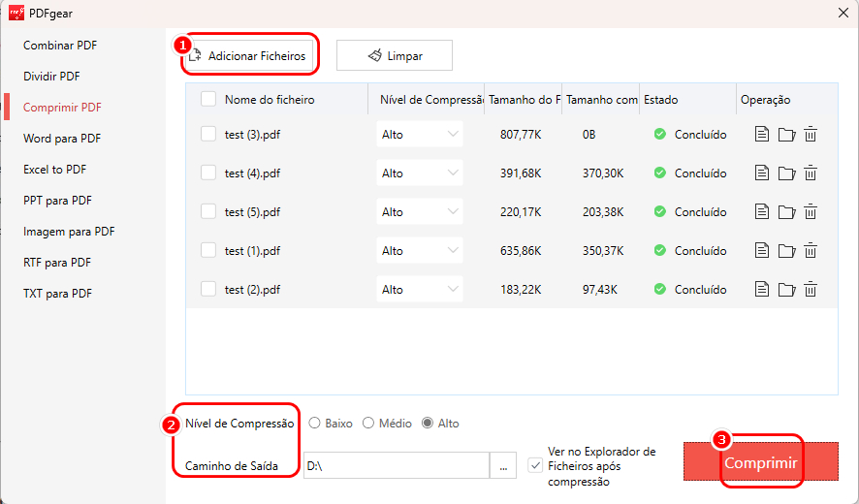Open file icon for test (3).pdf
The width and height of the screenshot is (859, 504).
[762, 135]
